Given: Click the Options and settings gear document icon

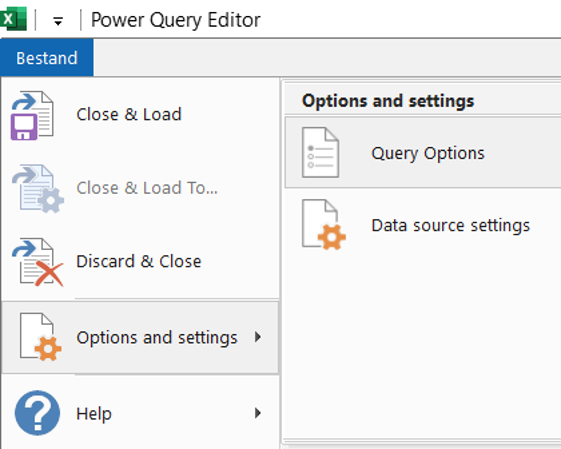Looking at the screenshot, I should [x=40, y=337].
